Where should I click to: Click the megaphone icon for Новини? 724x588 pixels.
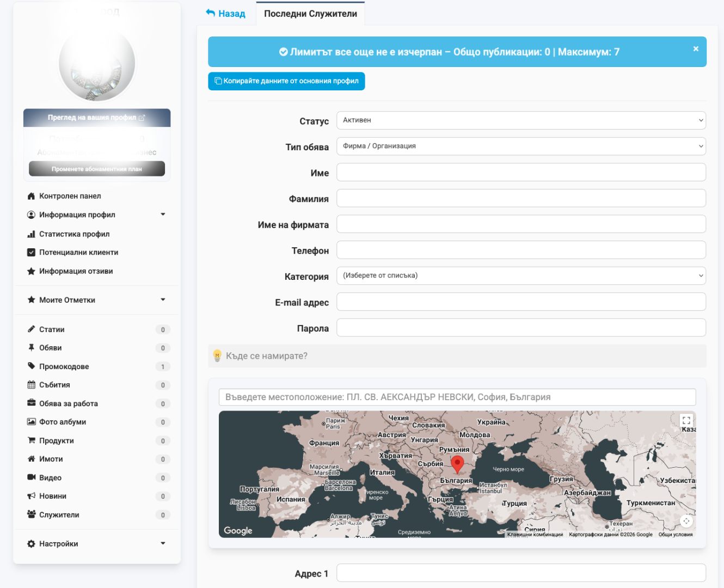pos(32,496)
